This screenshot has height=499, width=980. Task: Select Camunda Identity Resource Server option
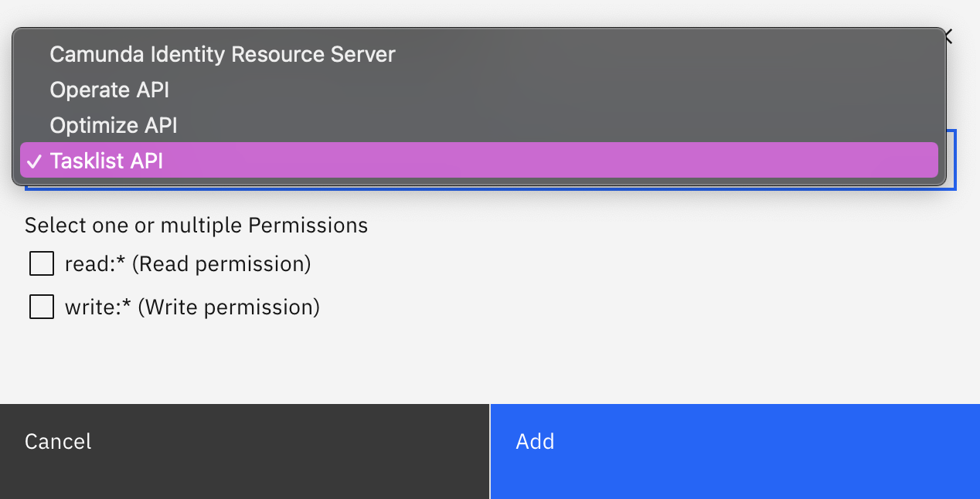(223, 54)
